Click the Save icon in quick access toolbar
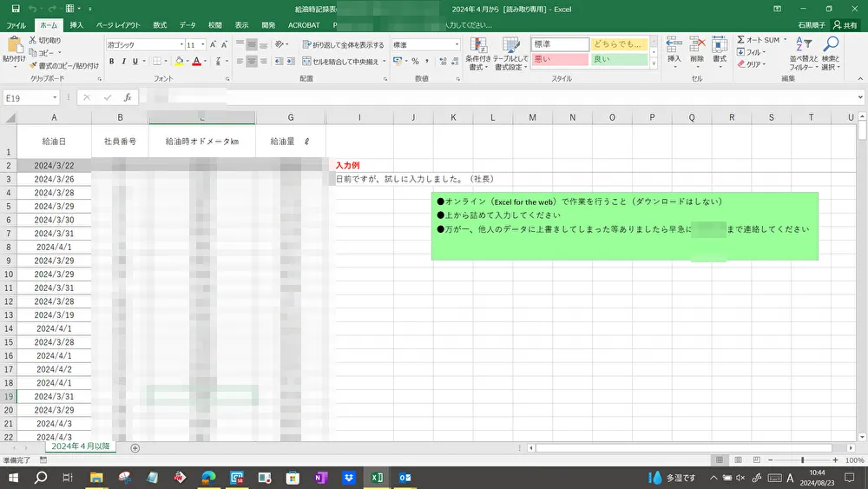868x489 pixels. pyautogui.click(x=15, y=9)
